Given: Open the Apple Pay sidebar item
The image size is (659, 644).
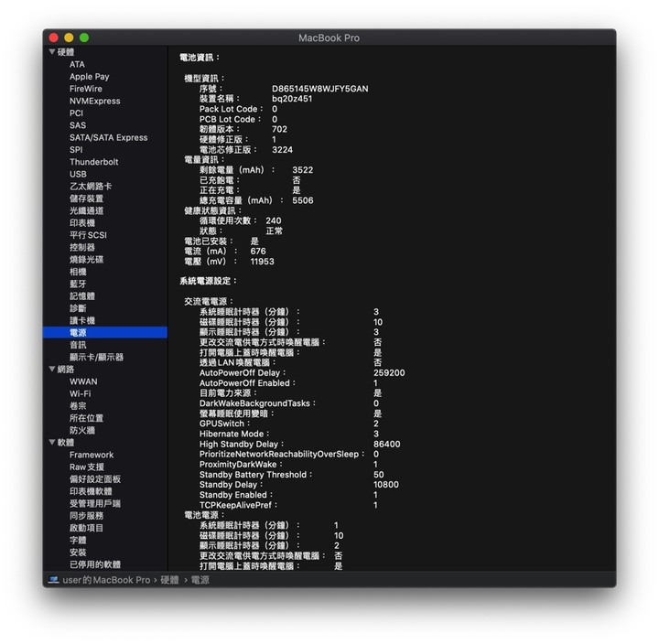Looking at the screenshot, I should [x=90, y=77].
